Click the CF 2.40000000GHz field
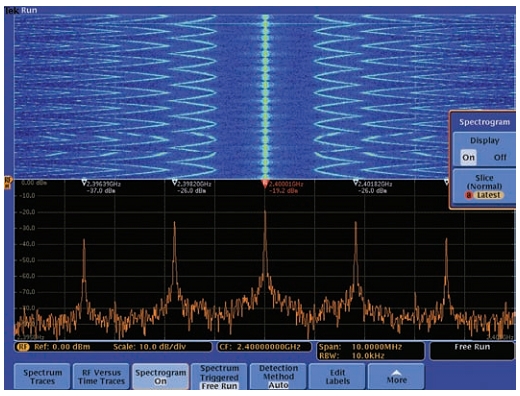This screenshot has width=520, height=396. point(264,347)
